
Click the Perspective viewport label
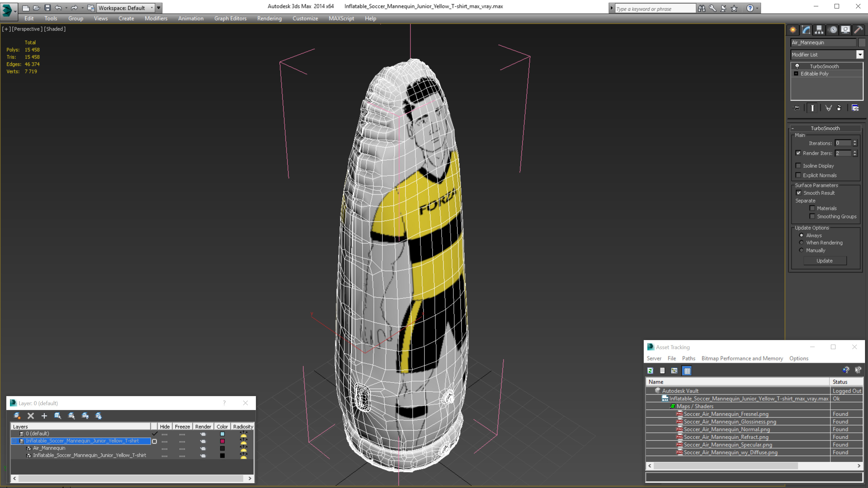(x=27, y=29)
